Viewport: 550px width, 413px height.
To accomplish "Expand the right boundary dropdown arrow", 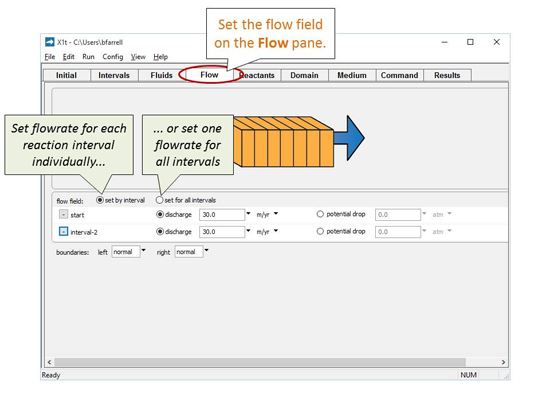I will [206, 251].
